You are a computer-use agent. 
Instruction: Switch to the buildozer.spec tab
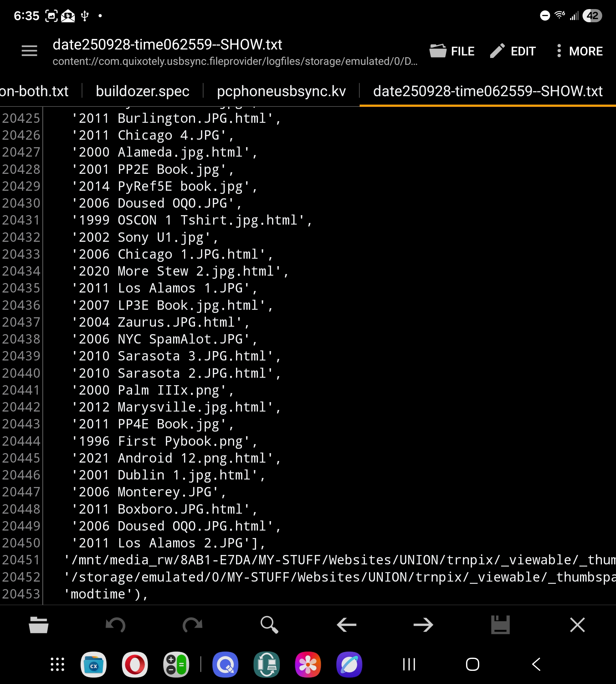pos(142,91)
